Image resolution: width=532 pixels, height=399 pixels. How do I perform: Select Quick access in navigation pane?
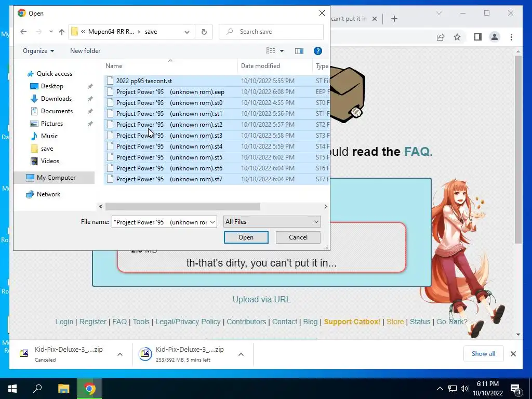tap(54, 74)
